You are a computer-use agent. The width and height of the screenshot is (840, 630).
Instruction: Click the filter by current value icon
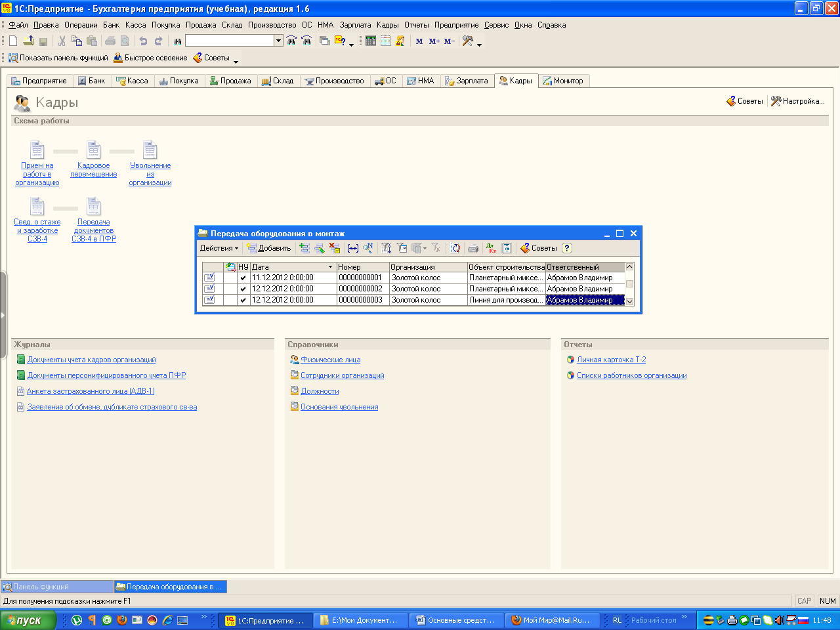coord(402,248)
